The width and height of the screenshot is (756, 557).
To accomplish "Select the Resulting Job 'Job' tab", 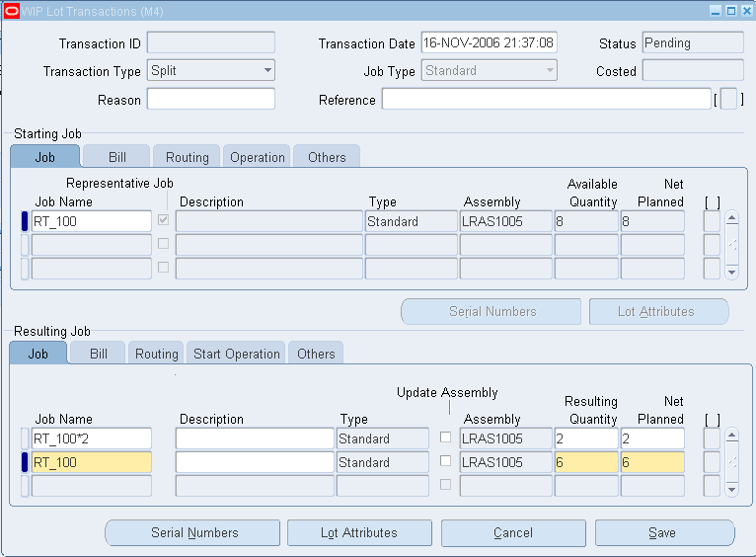I will point(38,353).
